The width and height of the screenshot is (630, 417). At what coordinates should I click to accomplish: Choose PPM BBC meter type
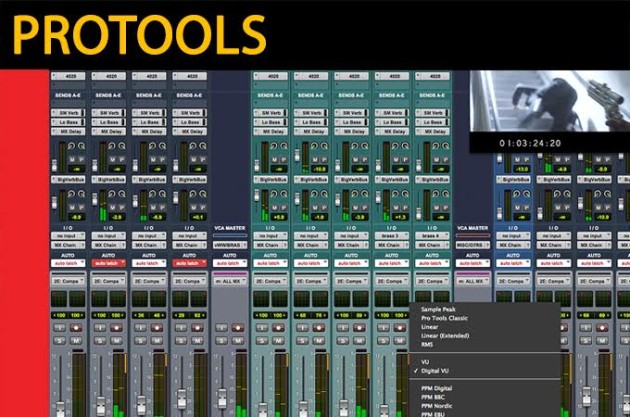(433, 397)
